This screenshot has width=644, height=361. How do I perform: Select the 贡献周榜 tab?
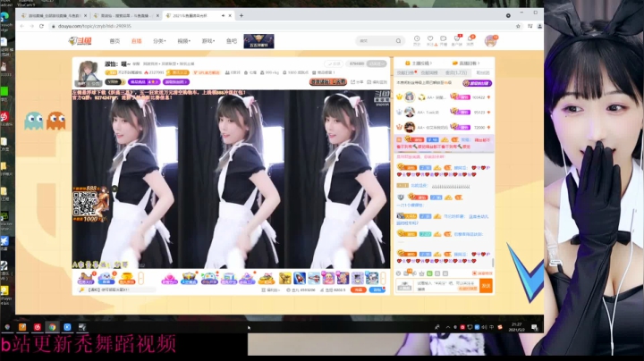429,72
